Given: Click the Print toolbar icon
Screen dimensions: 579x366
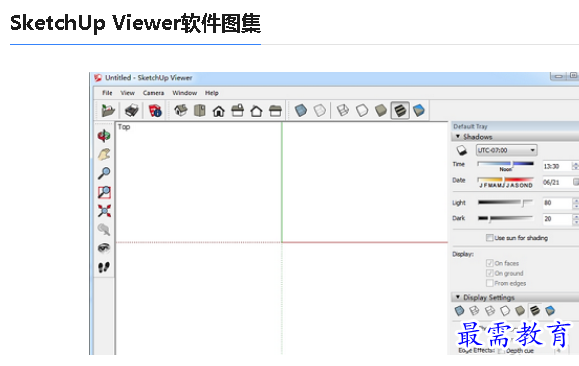Looking at the screenshot, I should tap(131, 110).
